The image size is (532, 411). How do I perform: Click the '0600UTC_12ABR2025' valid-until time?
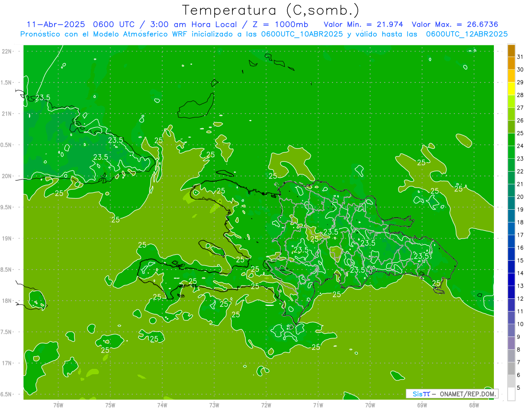[x=467, y=34]
